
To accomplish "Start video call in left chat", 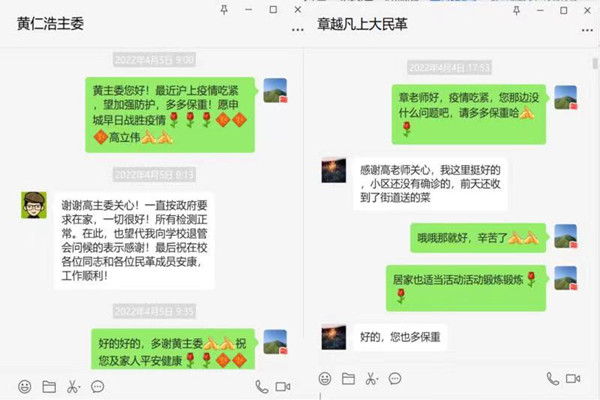I will (x=283, y=387).
